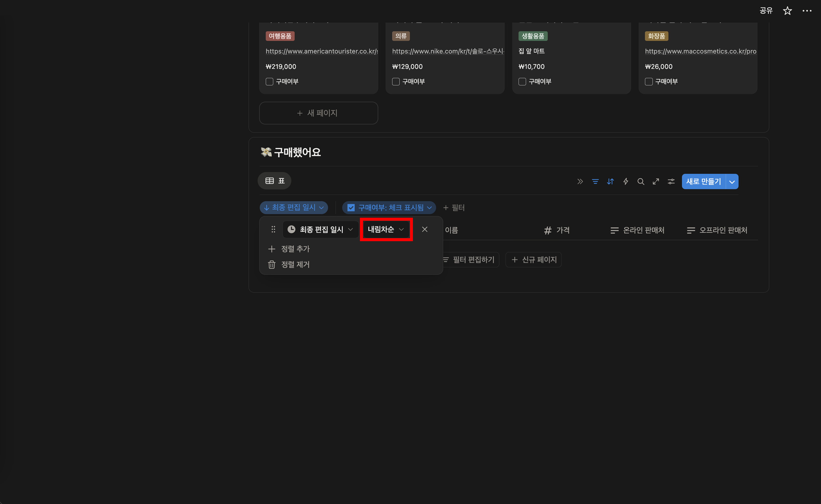The height and width of the screenshot is (504, 821).
Task: Check 구매여부 on the ₩219,000 card
Action: point(269,82)
